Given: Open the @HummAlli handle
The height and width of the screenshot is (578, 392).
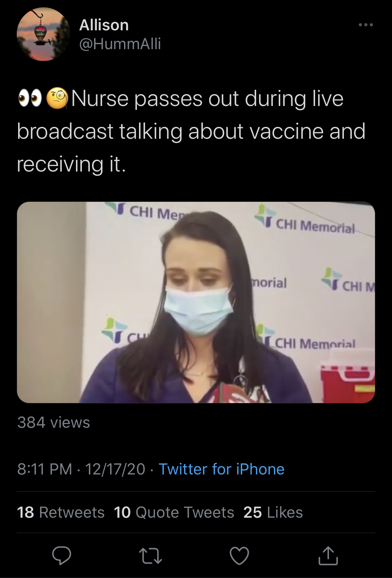Looking at the screenshot, I should point(120,44).
